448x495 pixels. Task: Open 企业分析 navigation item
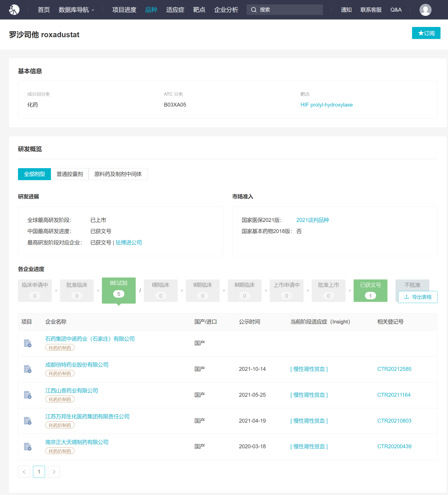pos(226,10)
